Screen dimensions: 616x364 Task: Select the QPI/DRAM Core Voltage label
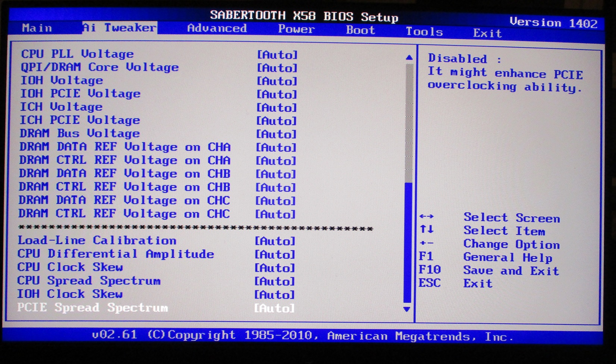tap(100, 67)
